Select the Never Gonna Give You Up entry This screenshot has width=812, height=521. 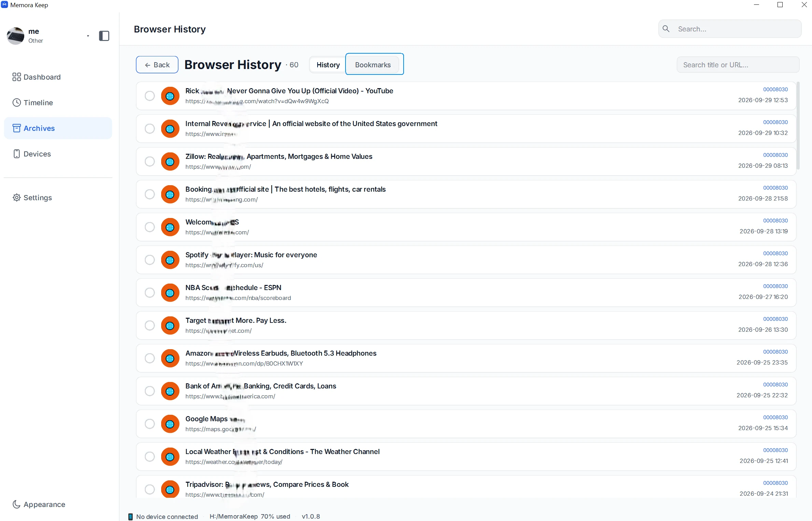point(150,96)
